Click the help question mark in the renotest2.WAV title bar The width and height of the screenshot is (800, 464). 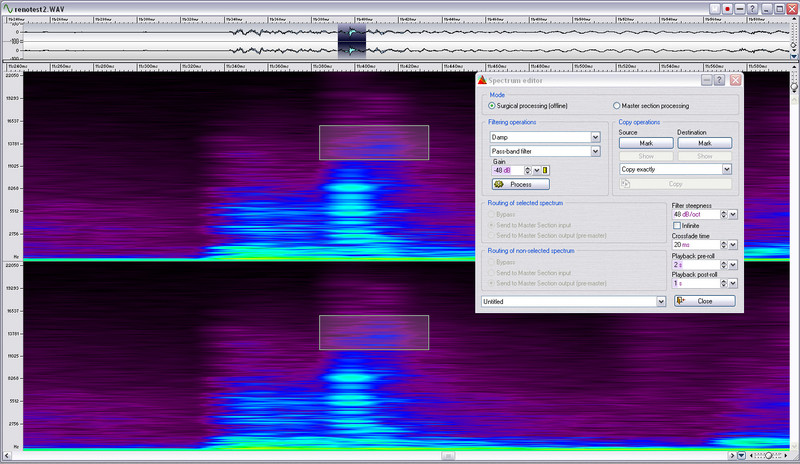coord(753,9)
